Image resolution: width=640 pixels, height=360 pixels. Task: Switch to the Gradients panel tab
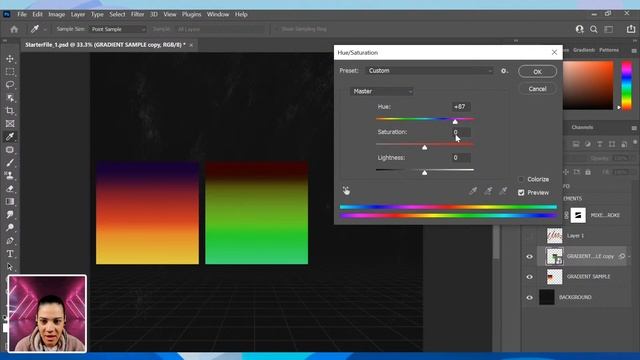584,50
